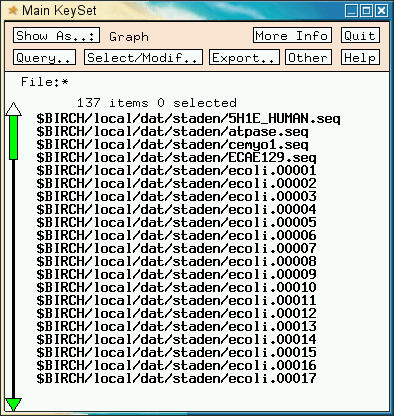394x416 pixels.
Task: Open the Export.. menu
Action: point(244,57)
